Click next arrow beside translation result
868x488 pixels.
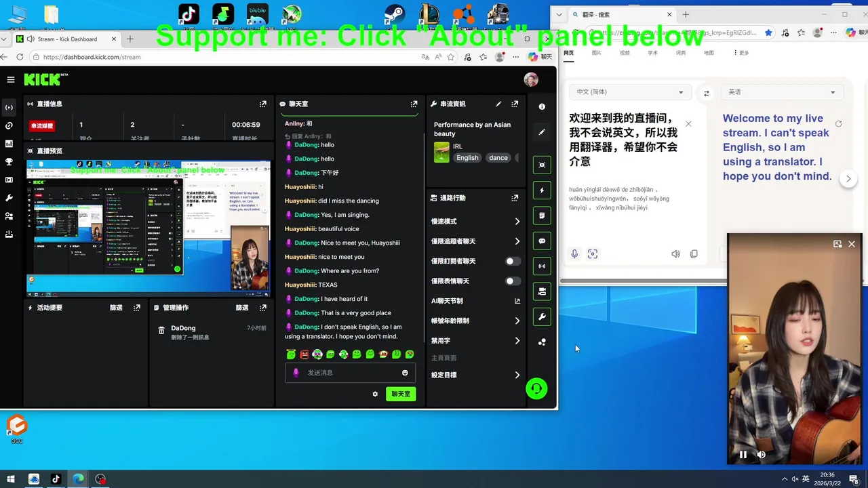tap(848, 178)
